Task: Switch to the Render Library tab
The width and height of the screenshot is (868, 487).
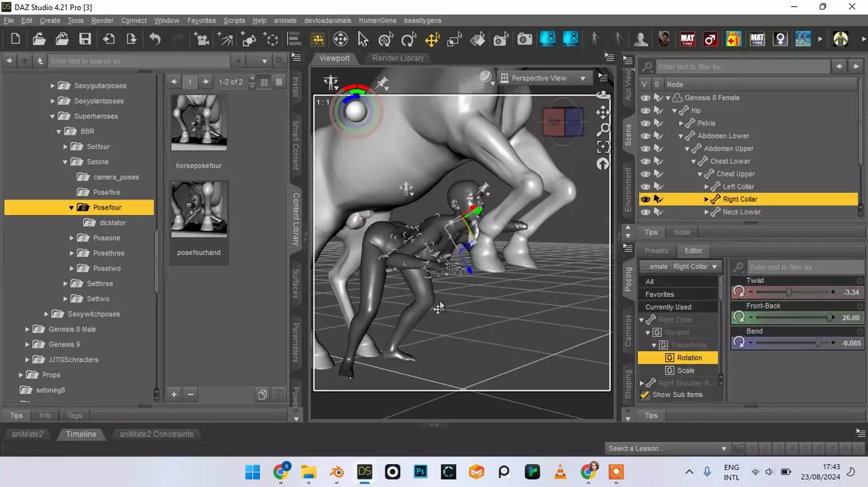Action: click(397, 58)
